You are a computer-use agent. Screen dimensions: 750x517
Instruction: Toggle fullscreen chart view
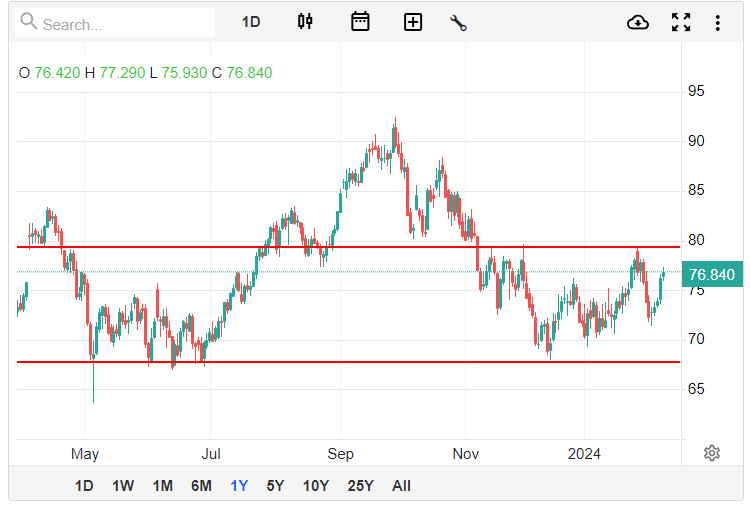(x=681, y=22)
